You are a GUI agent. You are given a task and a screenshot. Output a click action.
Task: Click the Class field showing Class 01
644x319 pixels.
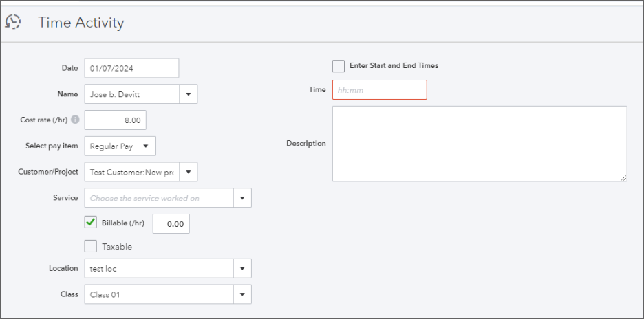pos(159,294)
